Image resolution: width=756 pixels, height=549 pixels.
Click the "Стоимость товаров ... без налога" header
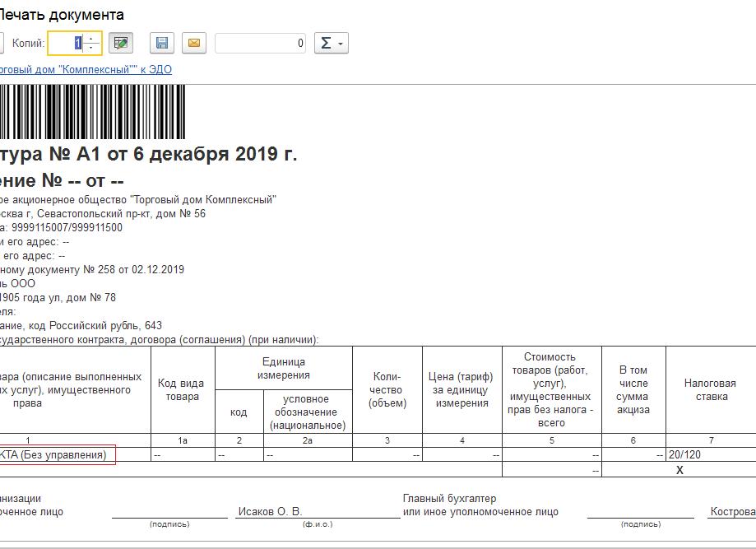point(551,390)
